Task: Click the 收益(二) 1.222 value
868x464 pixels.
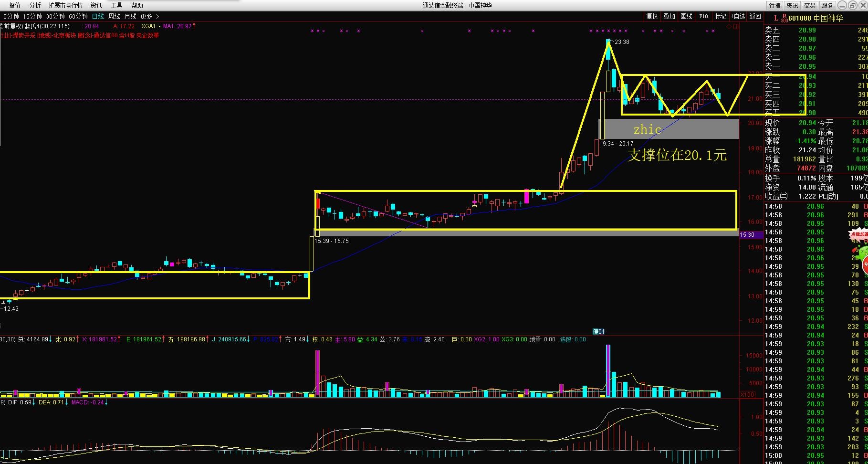Action: (x=807, y=196)
